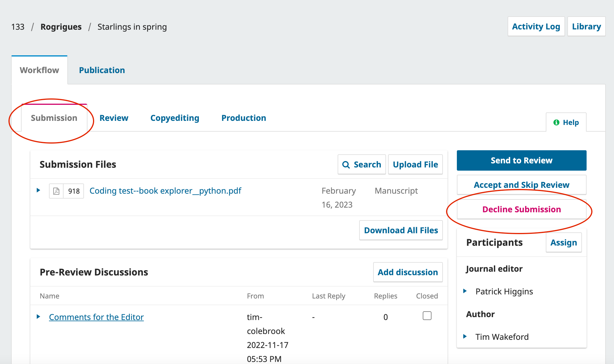Image resolution: width=614 pixels, height=364 pixels.
Task: Click the Upload File button
Action: 415,165
